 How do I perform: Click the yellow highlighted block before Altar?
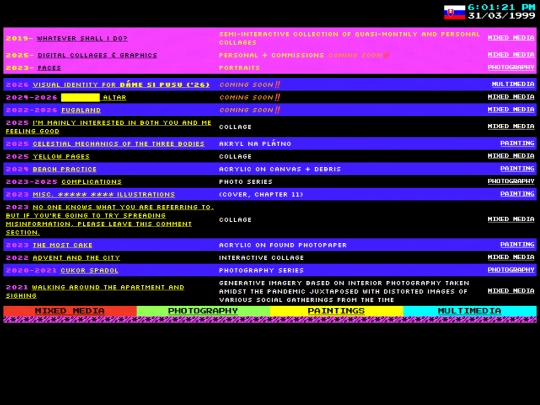tap(81, 97)
